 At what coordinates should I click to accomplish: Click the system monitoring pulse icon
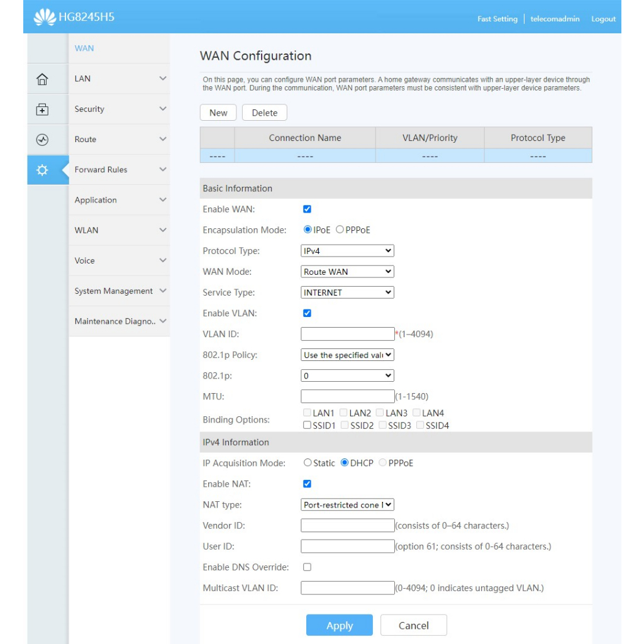[x=42, y=140]
